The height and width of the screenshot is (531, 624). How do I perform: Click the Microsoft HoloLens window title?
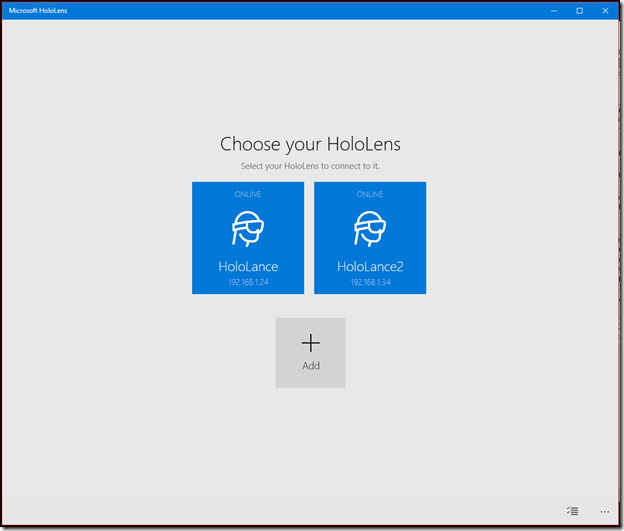[38, 11]
